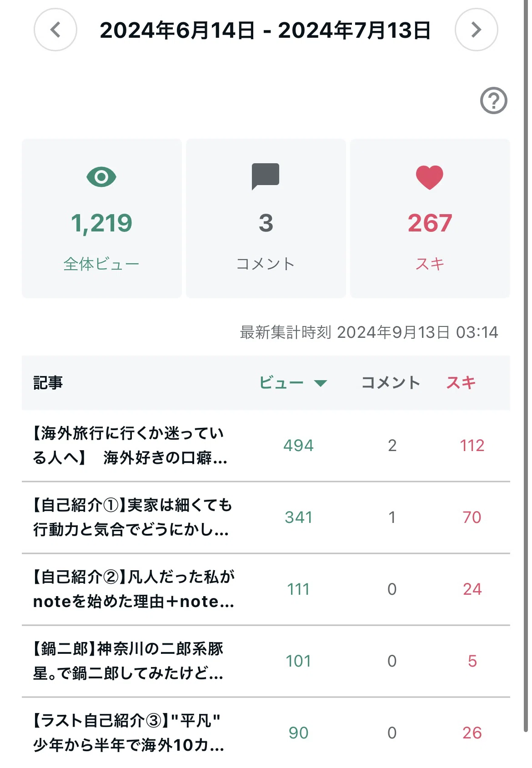532x768 pixels.
Task: Go to the previous date range arrow
Action: pos(55,30)
